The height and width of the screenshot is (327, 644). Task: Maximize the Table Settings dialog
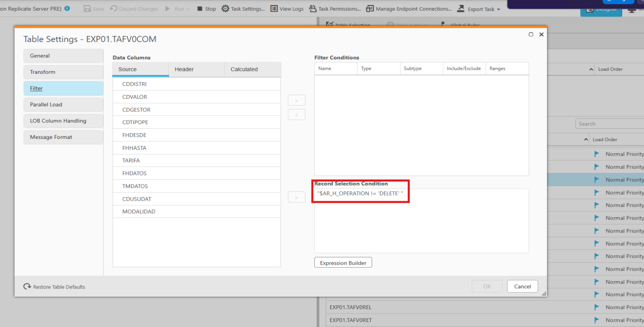click(531, 34)
